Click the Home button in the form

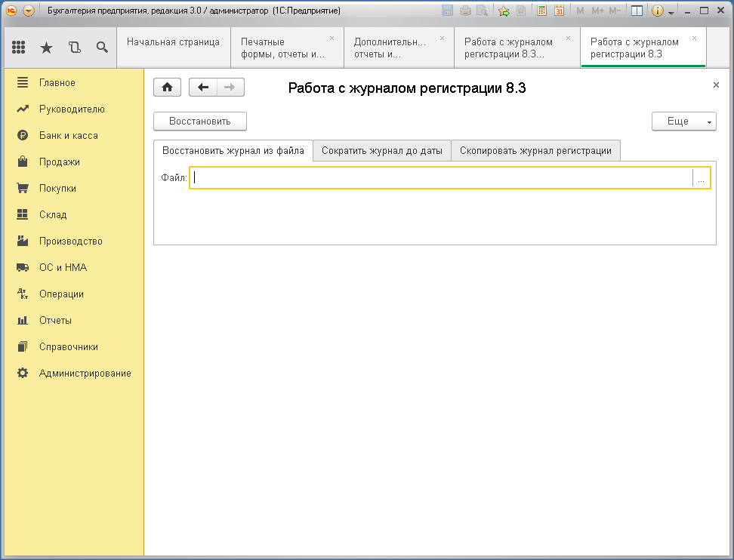(x=167, y=88)
